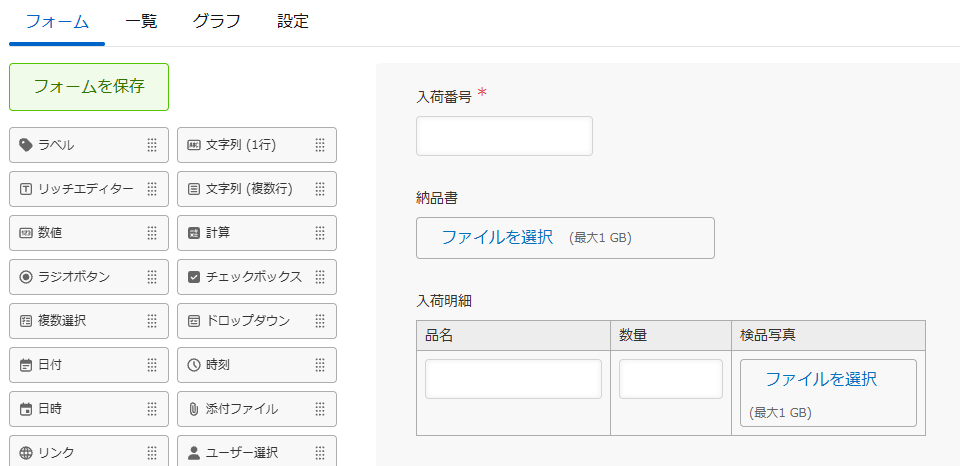Viewport: 960px width, 466px height.
Task: Click the フォームを保存 button
Action: click(x=89, y=87)
